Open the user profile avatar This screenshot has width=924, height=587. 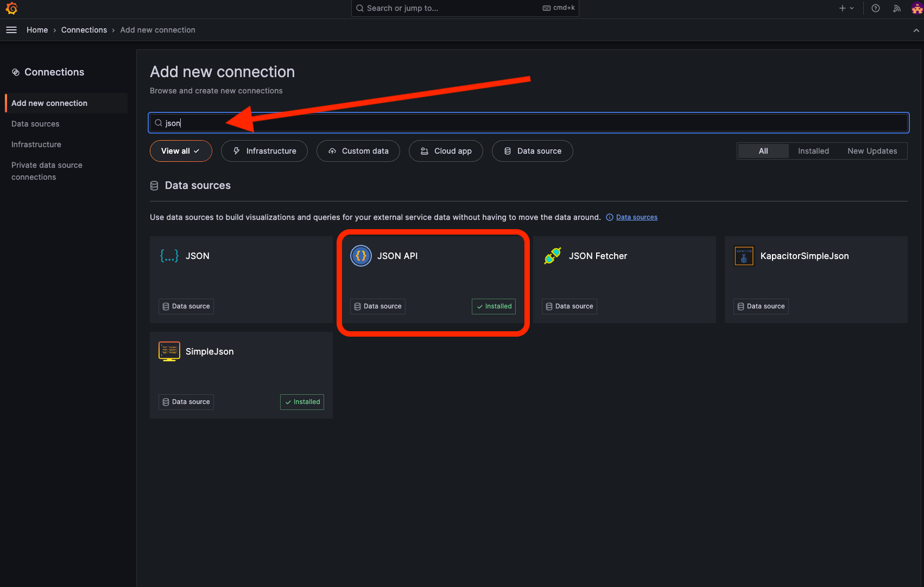pos(917,8)
